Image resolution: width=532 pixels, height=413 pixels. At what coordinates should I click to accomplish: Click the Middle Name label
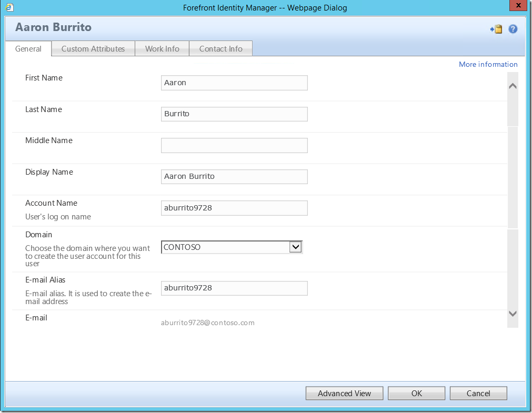(x=49, y=140)
